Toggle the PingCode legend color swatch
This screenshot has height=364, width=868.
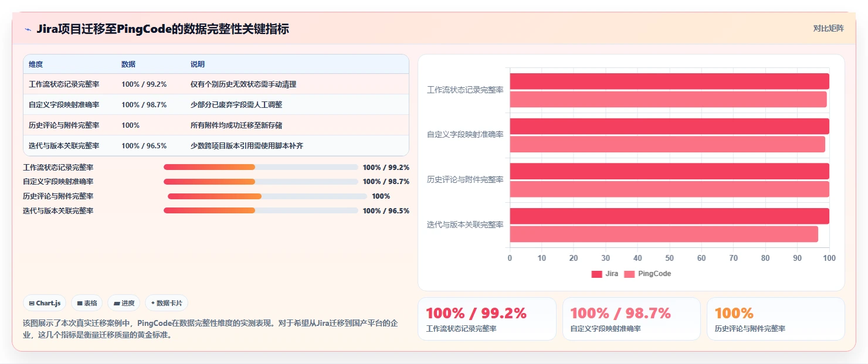pos(629,274)
